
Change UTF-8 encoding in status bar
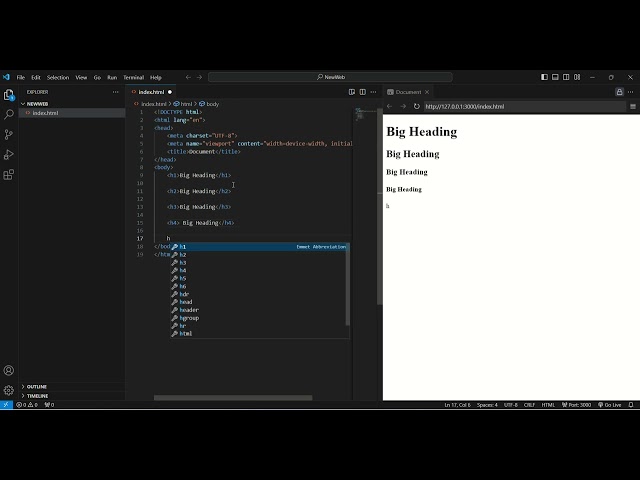tap(511, 405)
